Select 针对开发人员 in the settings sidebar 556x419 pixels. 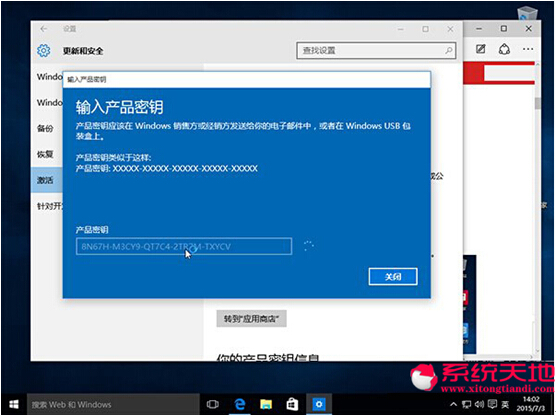[x=50, y=206]
